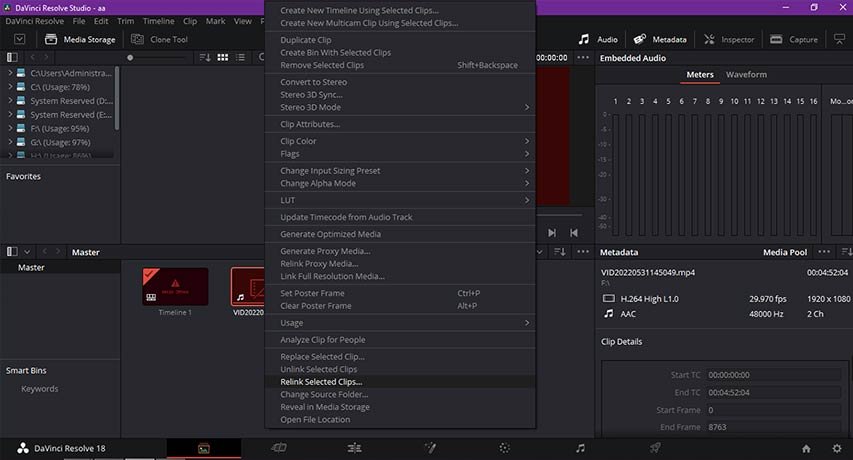Image resolution: width=853 pixels, height=460 pixels.
Task: Switch media storage to thumbnail grid view
Action: click(x=222, y=57)
